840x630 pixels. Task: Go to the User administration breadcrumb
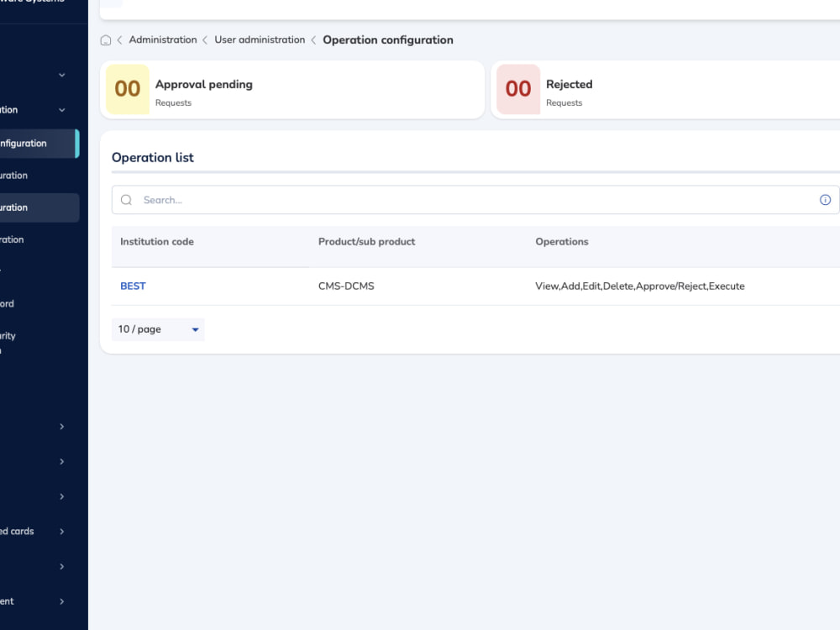click(x=260, y=39)
